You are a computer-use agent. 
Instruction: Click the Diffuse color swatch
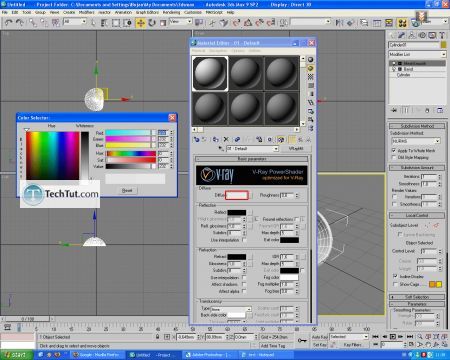237,195
